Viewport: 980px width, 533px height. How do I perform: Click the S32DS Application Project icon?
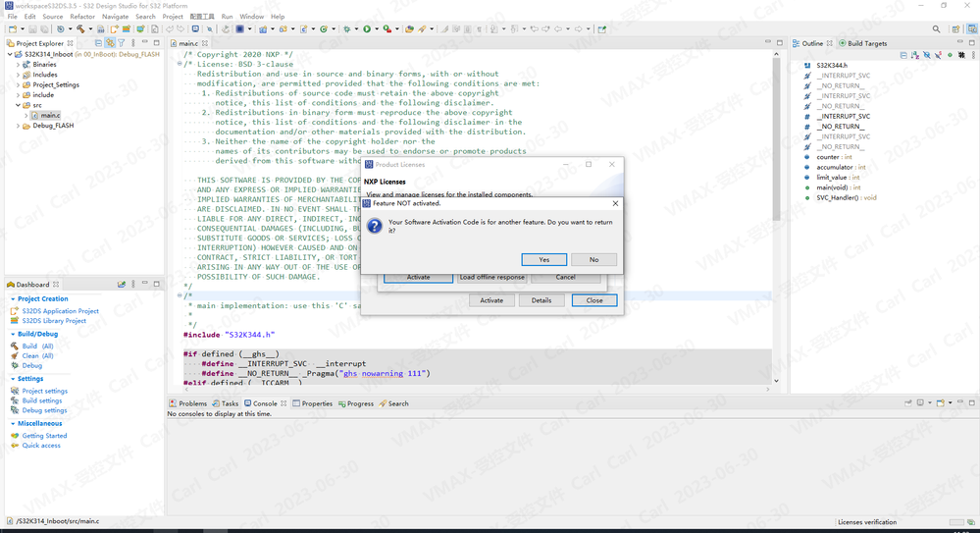[15, 310]
